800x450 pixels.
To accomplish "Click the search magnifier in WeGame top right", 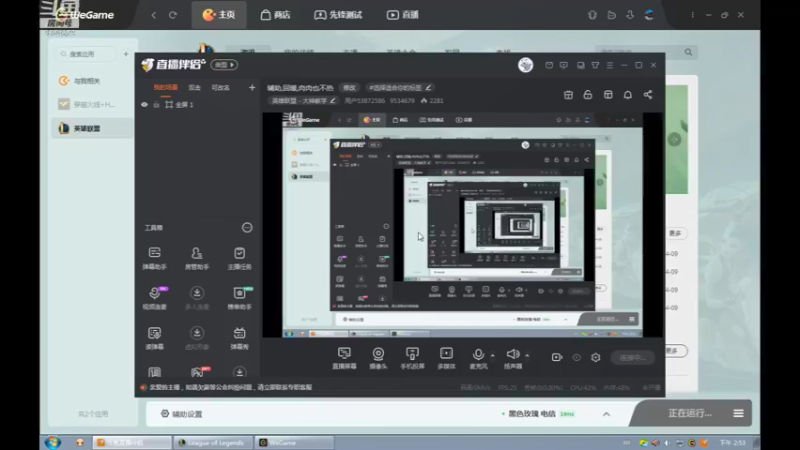I will [x=688, y=52].
